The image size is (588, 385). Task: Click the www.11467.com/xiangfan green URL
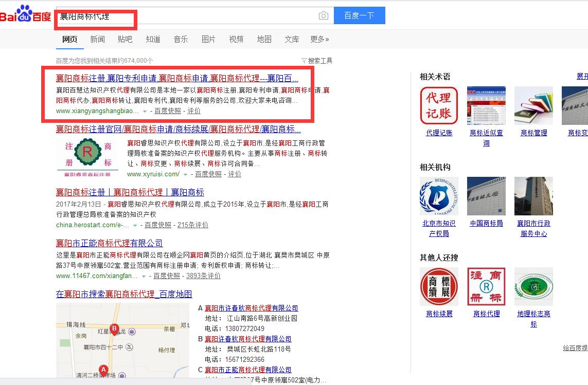97,276
